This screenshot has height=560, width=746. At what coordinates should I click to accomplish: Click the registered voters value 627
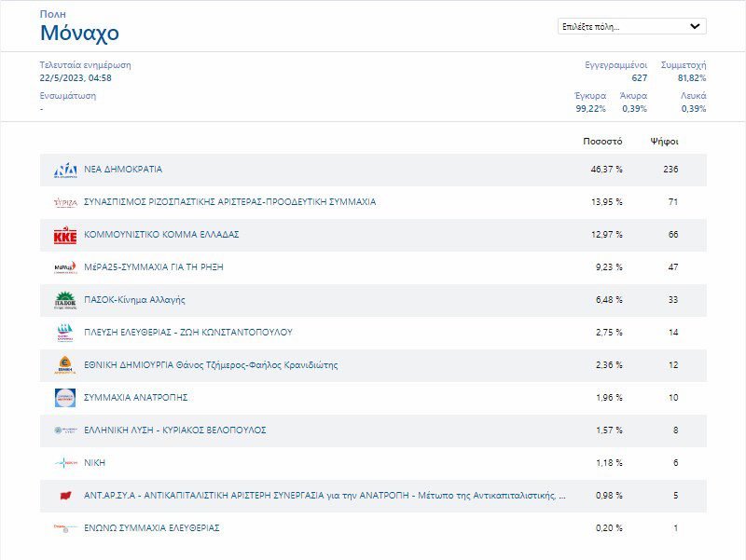640,78
